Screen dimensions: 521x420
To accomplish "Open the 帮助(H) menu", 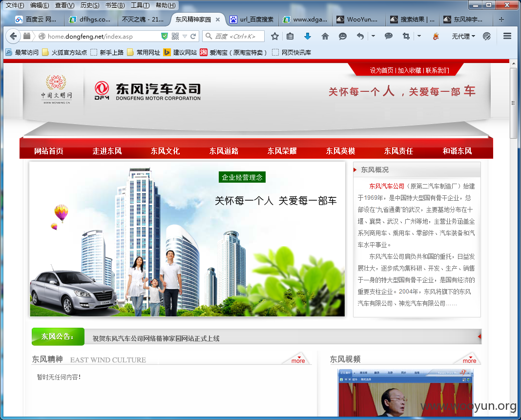I will click(166, 5).
